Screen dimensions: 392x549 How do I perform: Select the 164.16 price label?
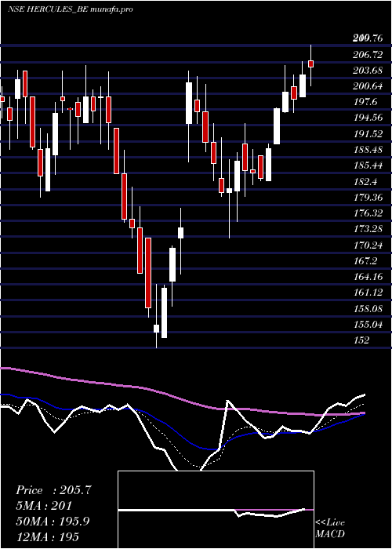368,277
